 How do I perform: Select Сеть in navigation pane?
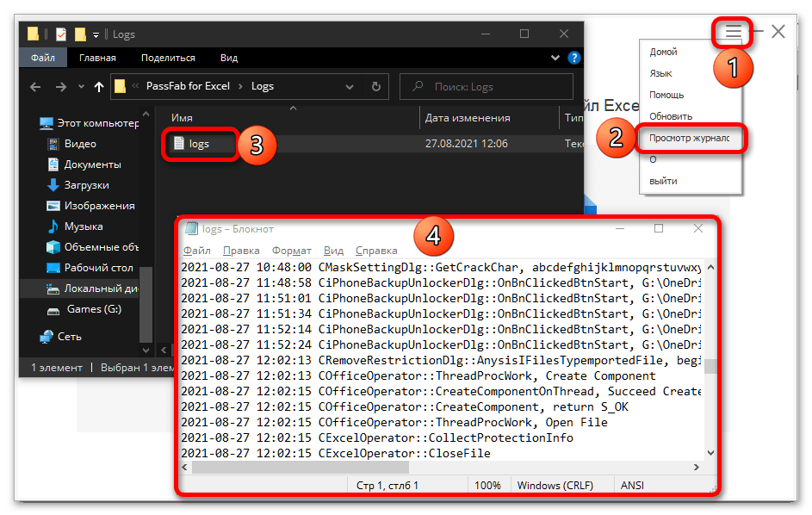point(61,337)
